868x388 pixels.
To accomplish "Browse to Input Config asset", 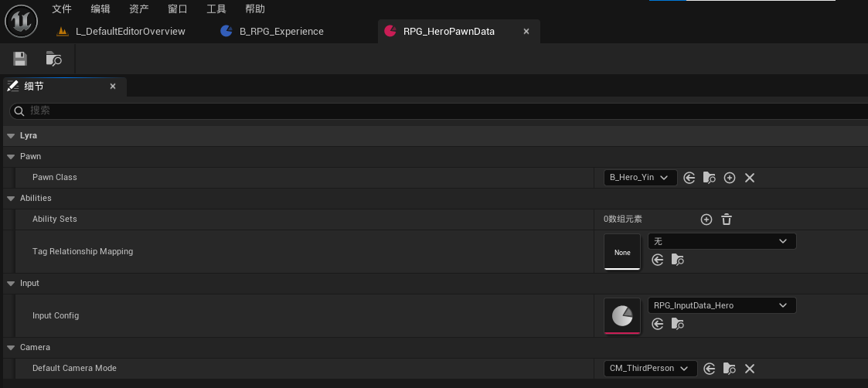I will click(678, 324).
